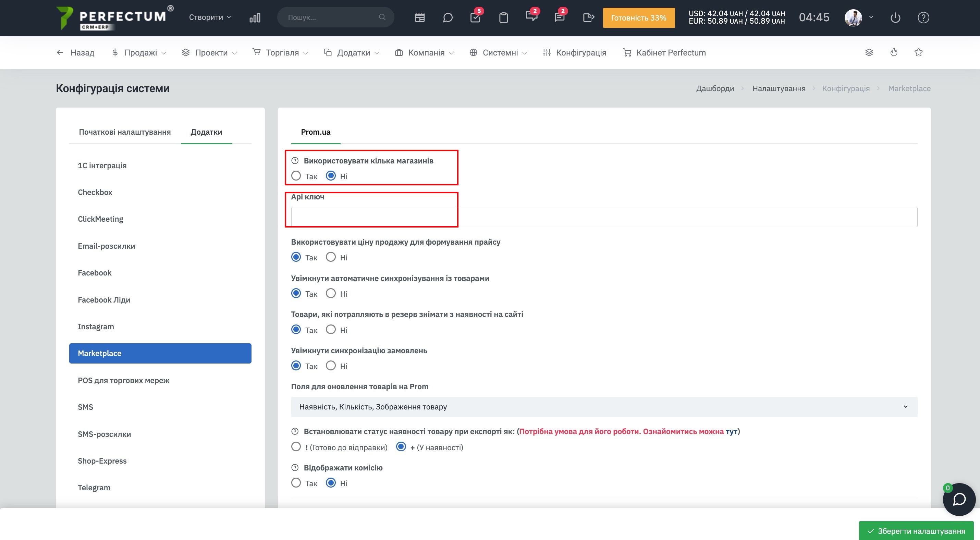This screenshot has height=540, width=980.
Task: Click the layers icon right of menu bar
Action: pyautogui.click(x=869, y=52)
